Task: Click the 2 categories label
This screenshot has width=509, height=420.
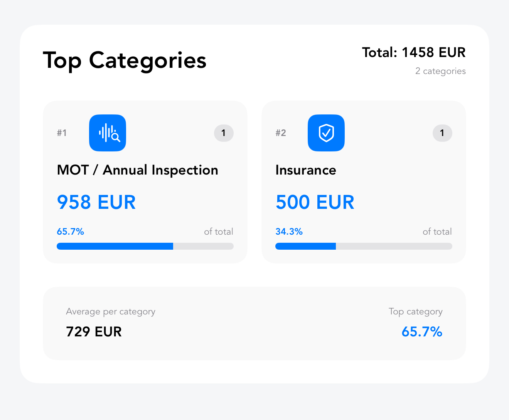Action: pos(440,71)
